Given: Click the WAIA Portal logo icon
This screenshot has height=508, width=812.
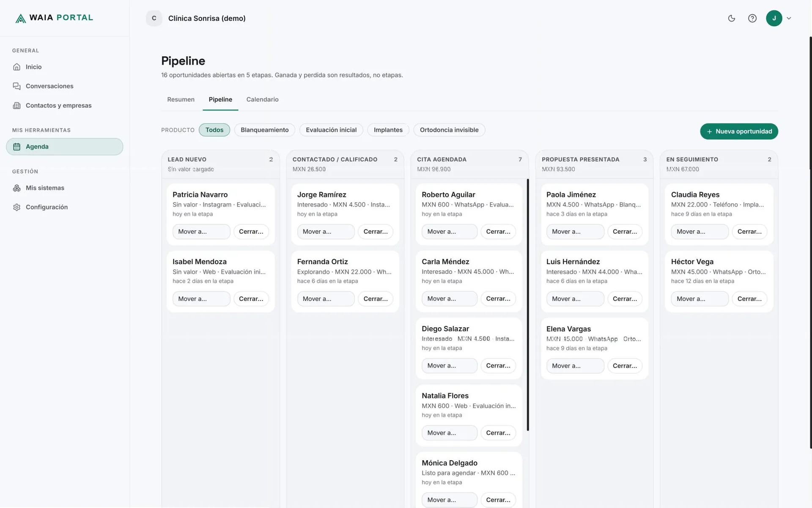Looking at the screenshot, I should tap(20, 18).
